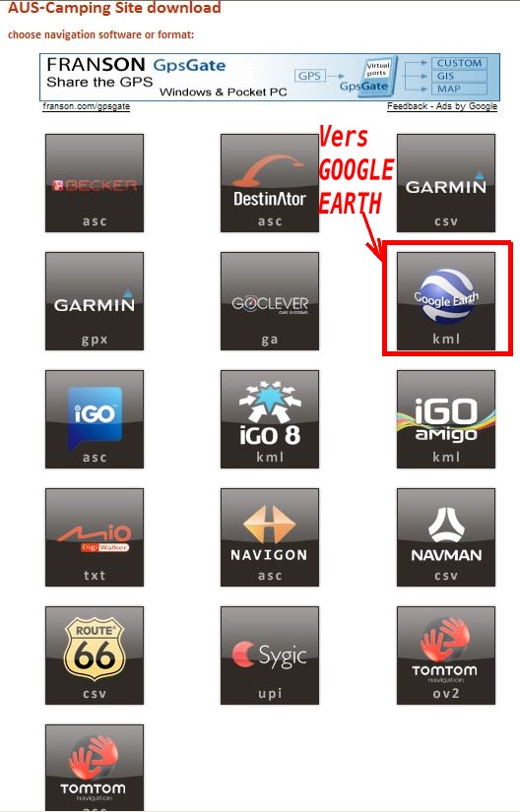Choose the Navman csv format tile
Viewport: 520px width, 812px height.
(x=446, y=537)
